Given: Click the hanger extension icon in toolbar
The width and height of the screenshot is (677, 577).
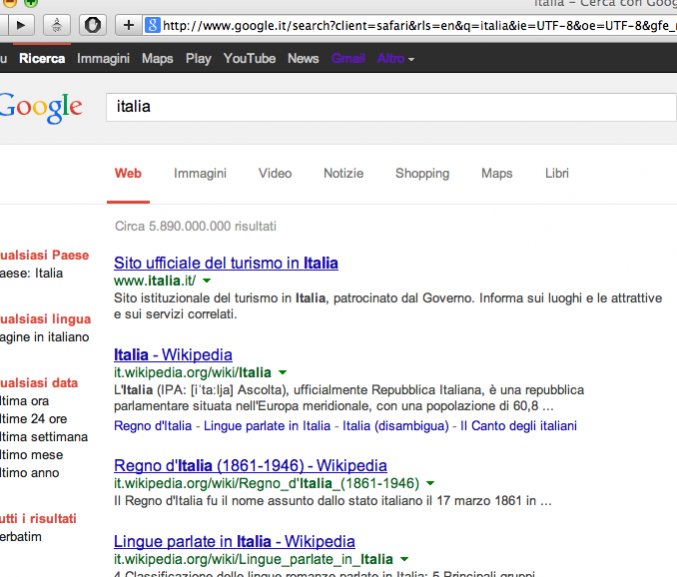Looking at the screenshot, I should (57, 25).
